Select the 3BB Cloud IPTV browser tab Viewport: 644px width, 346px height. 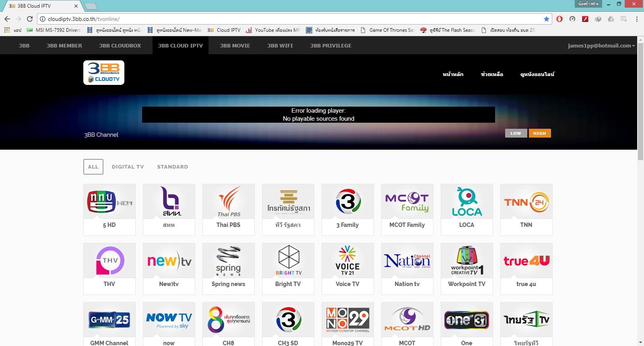pos(42,6)
